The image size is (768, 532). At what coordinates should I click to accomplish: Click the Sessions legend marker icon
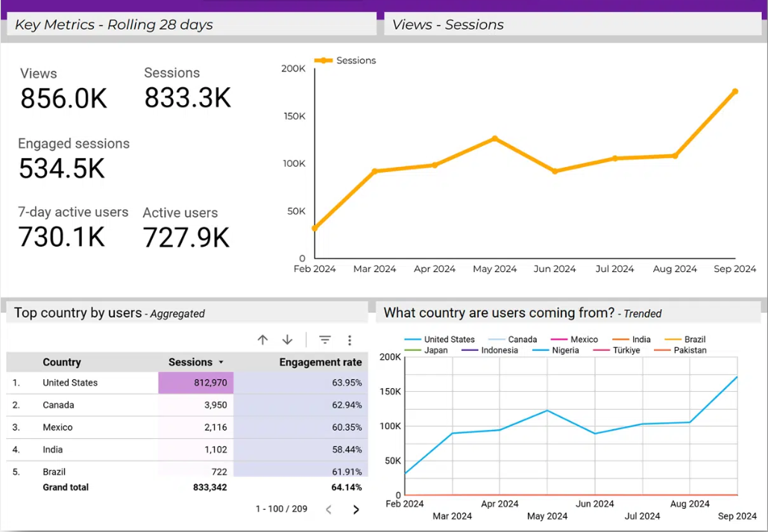click(x=324, y=60)
